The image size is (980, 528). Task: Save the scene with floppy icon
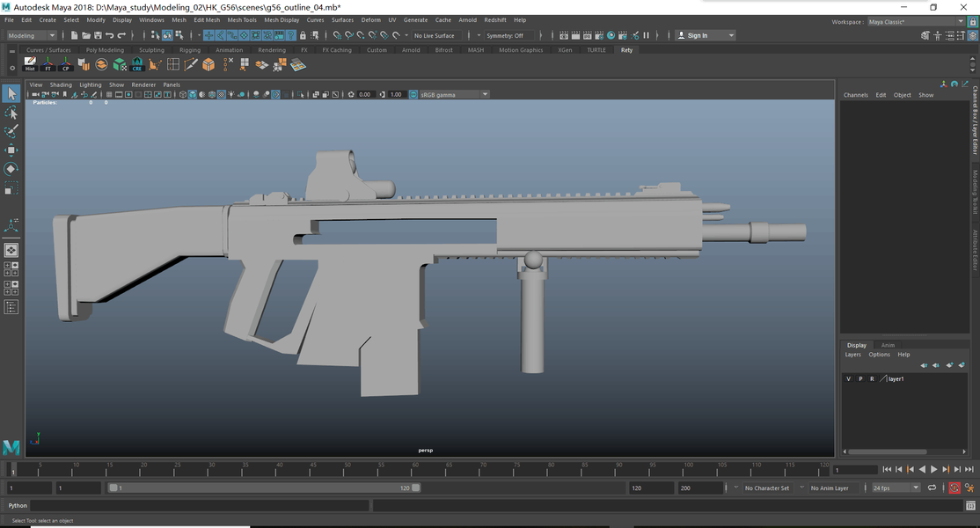coord(98,35)
